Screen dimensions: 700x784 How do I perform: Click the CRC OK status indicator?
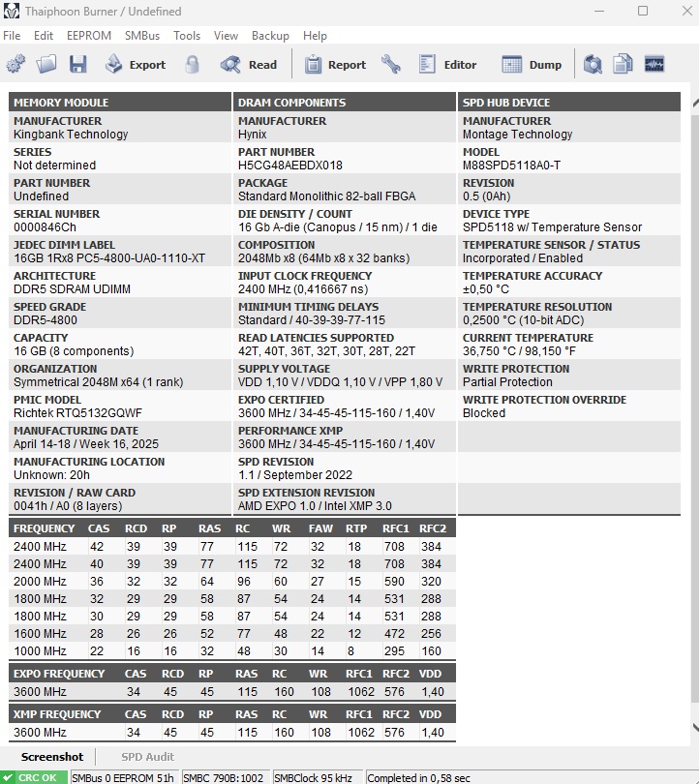point(34,778)
